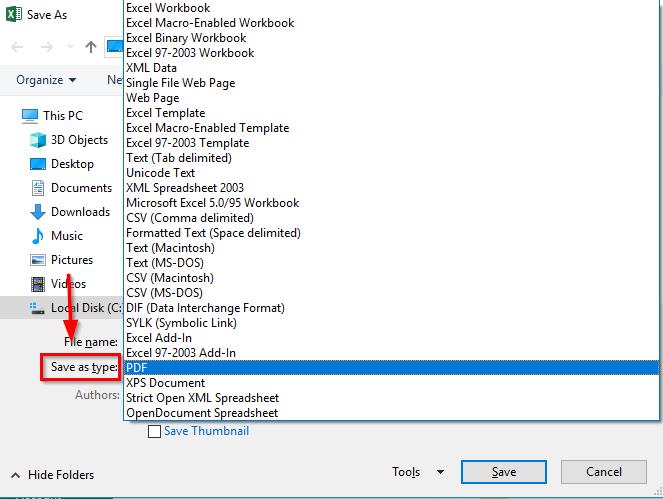Pick Microsoft Excel 5.0/95 Workbook type
The height and width of the screenshot is (499, 663).
(392, 203)
